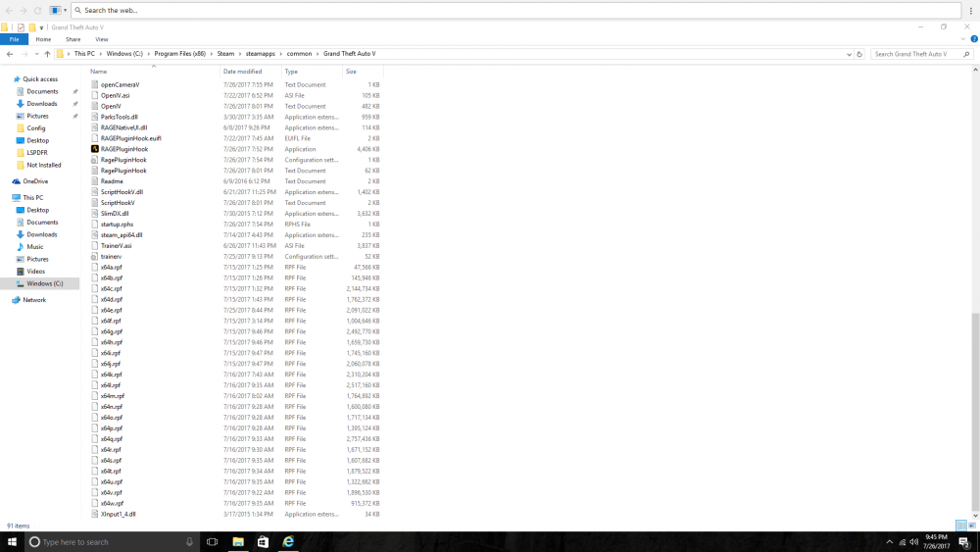This screenshot has width=980, height=552.
Task: Go up one folder level
Action: click(47, 54)
